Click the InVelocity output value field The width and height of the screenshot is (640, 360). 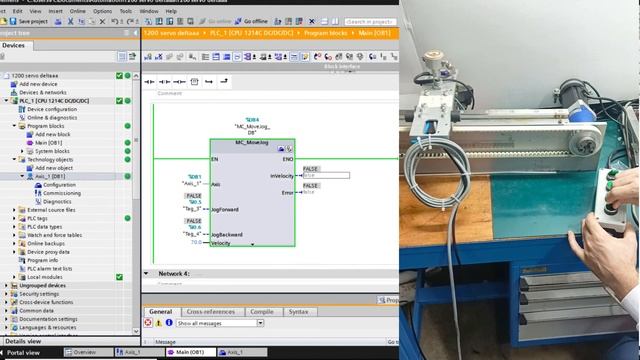click(326, 176)
